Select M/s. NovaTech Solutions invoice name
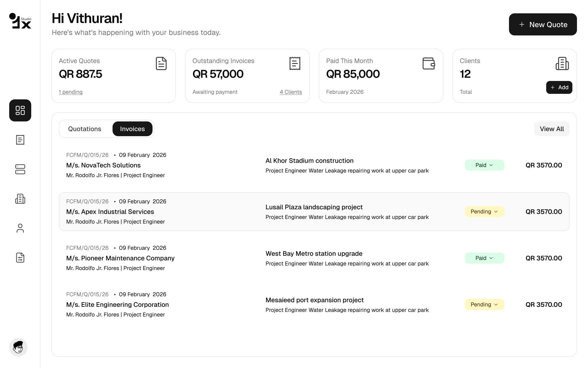588x368 pixels. 104,165
